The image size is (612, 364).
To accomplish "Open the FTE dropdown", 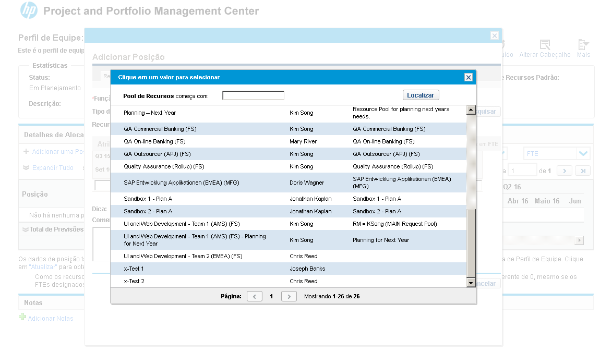I will coord(583,154).
